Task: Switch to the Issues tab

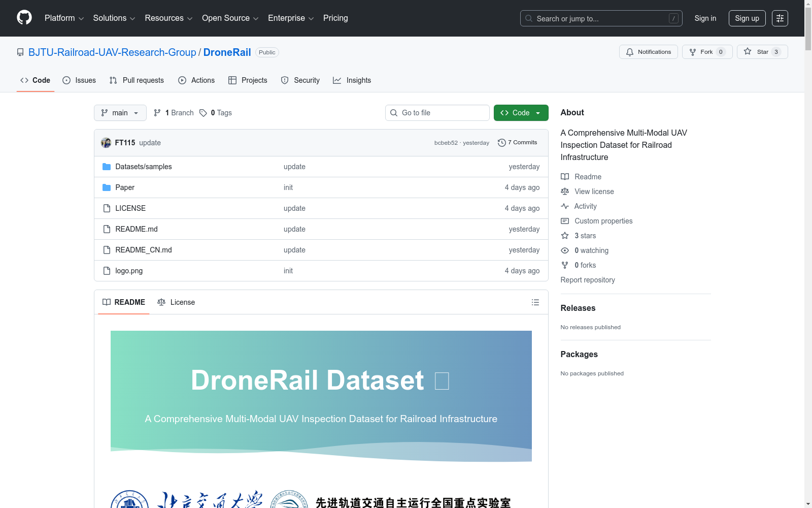Action: coord(79,80)
